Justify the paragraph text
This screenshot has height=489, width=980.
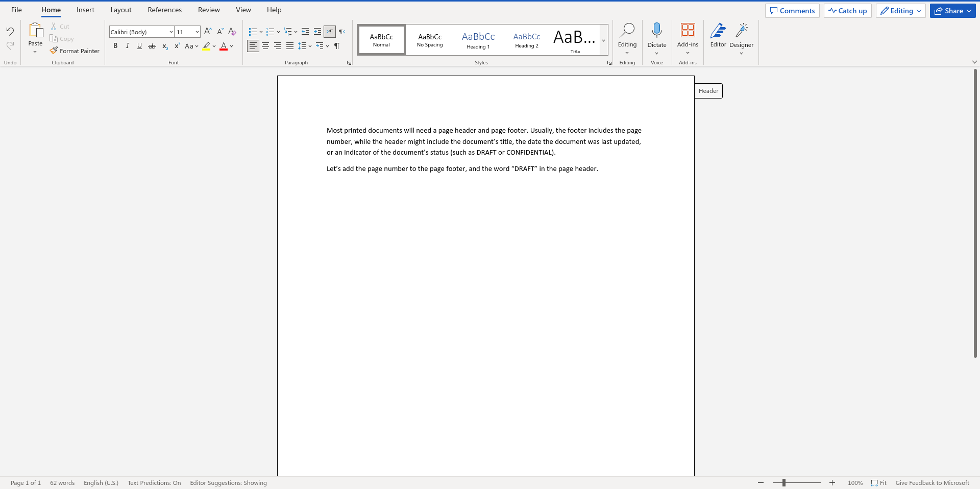pos(290,46)
